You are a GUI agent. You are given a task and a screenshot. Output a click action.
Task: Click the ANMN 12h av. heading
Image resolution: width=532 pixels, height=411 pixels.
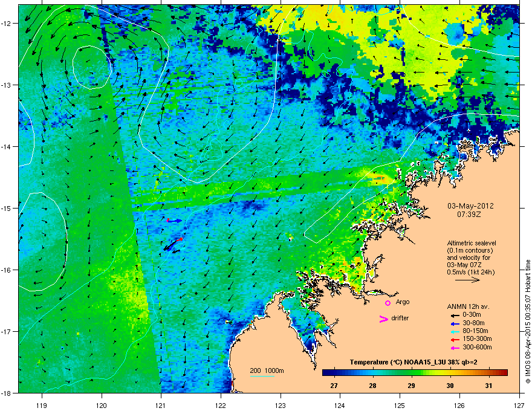(468, 306)
